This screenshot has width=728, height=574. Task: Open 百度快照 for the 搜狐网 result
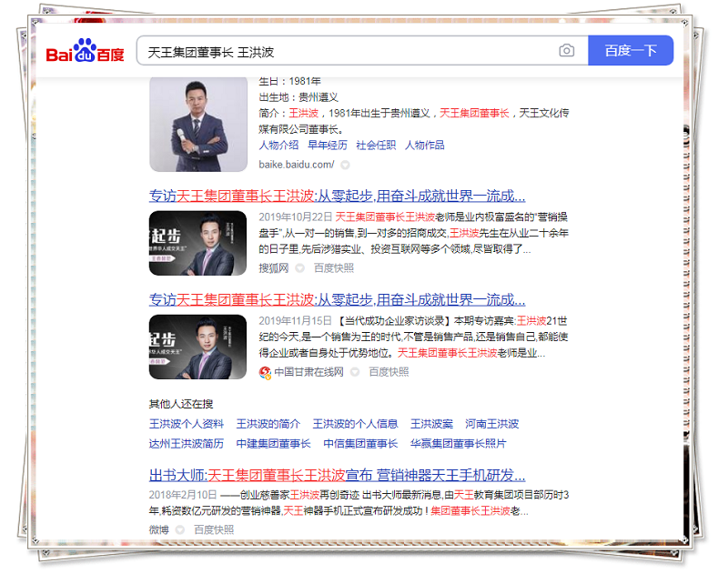[334, 268]
